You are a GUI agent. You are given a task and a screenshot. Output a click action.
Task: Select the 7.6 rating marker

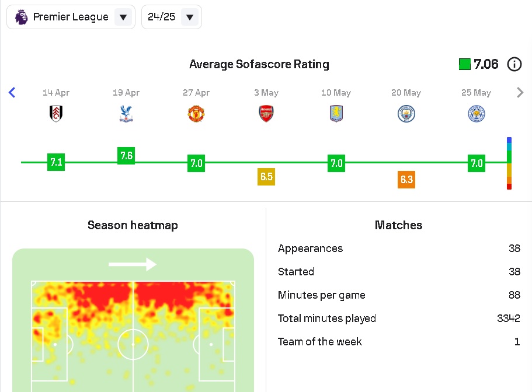(126, 156)
